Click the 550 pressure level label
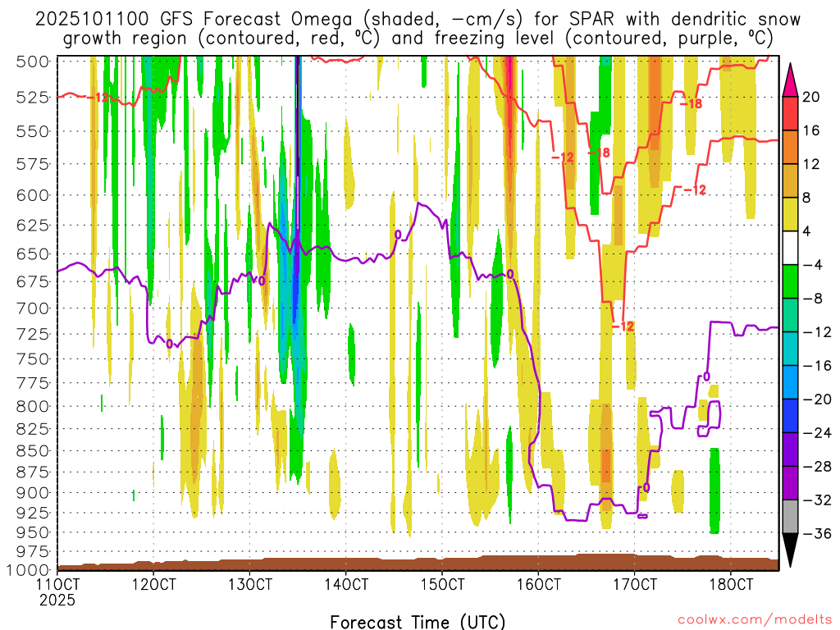 point(33,131)
